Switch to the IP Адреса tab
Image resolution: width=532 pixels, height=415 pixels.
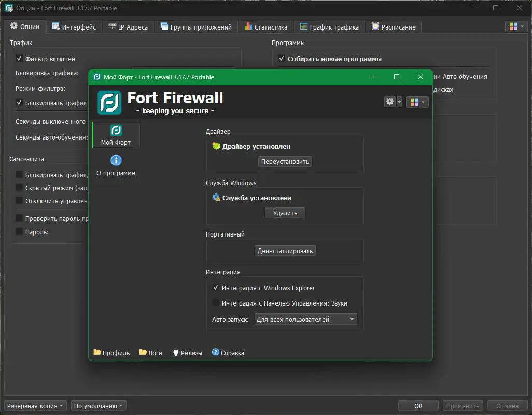point(128,27)
